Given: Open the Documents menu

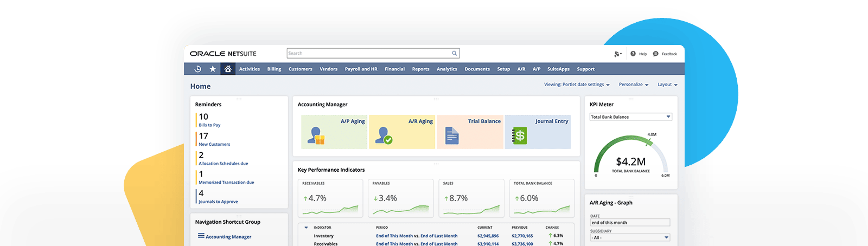Looking at the screenshot, I should click(x=477, y=69).
